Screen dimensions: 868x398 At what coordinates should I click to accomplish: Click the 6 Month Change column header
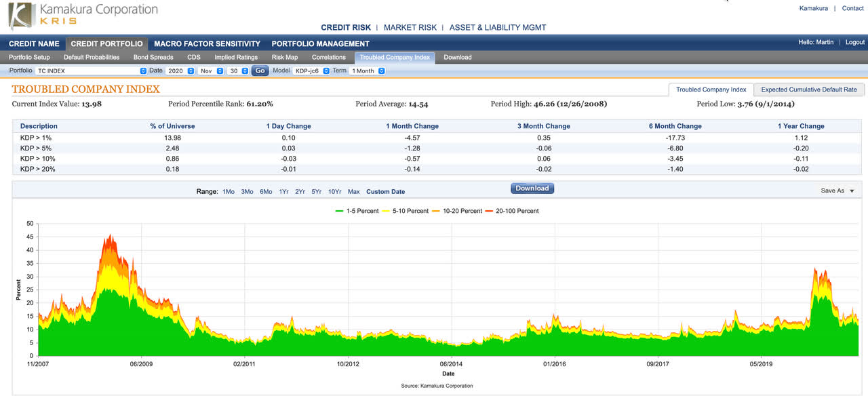(675, 126)
